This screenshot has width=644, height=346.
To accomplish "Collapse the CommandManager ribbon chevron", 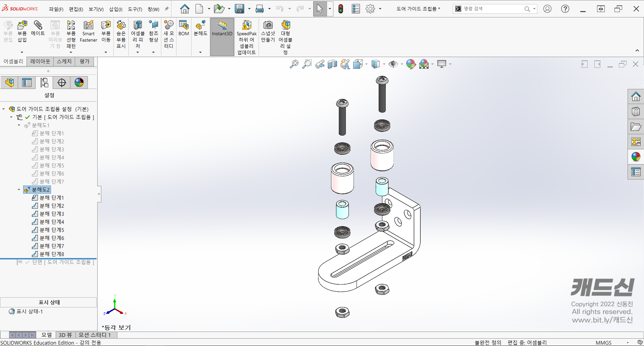I will (x=637, y=51).
